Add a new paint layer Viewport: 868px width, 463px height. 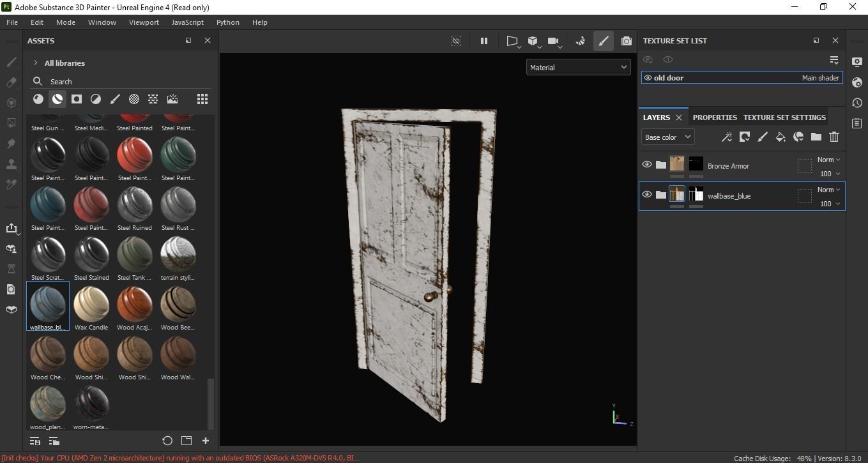pyautogui.click(x=762, y=137)
